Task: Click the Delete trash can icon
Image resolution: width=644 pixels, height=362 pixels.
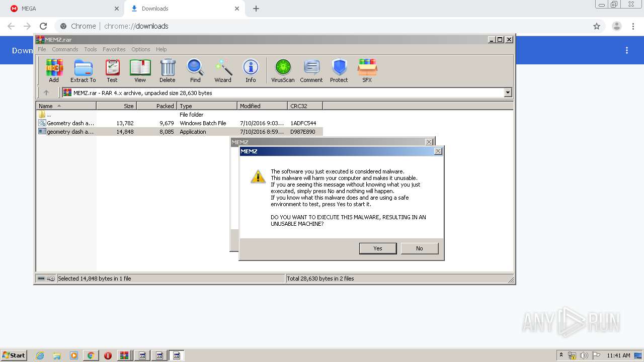Action: (x=168, y=70)
